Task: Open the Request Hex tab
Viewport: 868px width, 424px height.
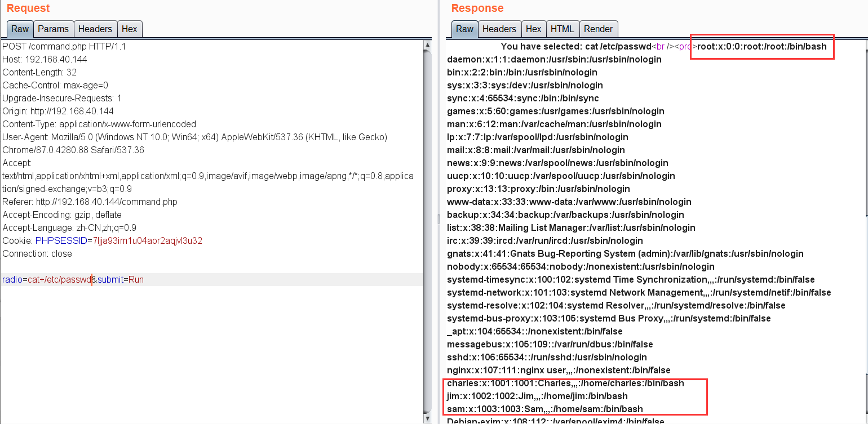Action: pos(129,29)
